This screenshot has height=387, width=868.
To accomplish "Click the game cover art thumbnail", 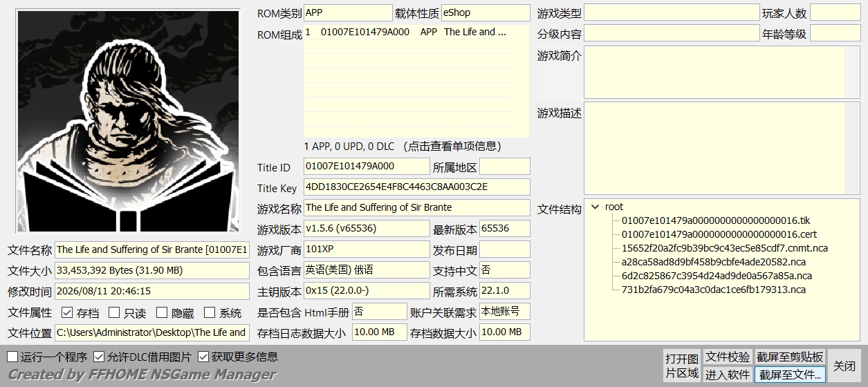I will click(x=128, y=122).
